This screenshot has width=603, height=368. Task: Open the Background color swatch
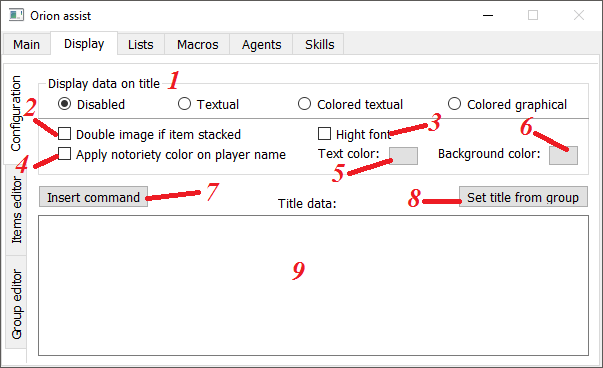(x=563, y=156)
